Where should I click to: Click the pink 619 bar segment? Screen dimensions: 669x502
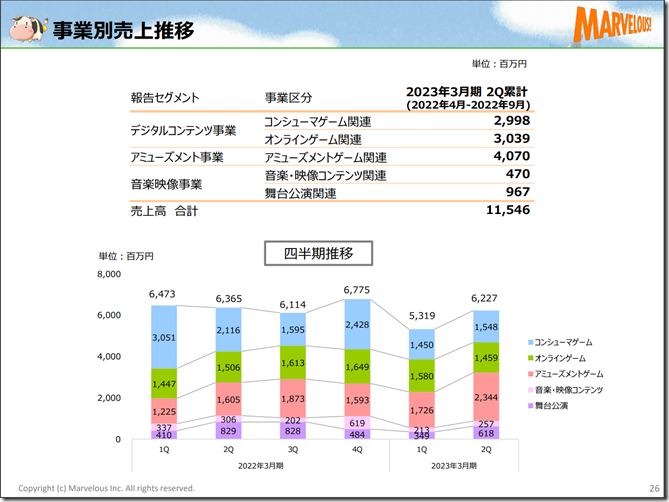pyautogui.click(x=358, y=423)
